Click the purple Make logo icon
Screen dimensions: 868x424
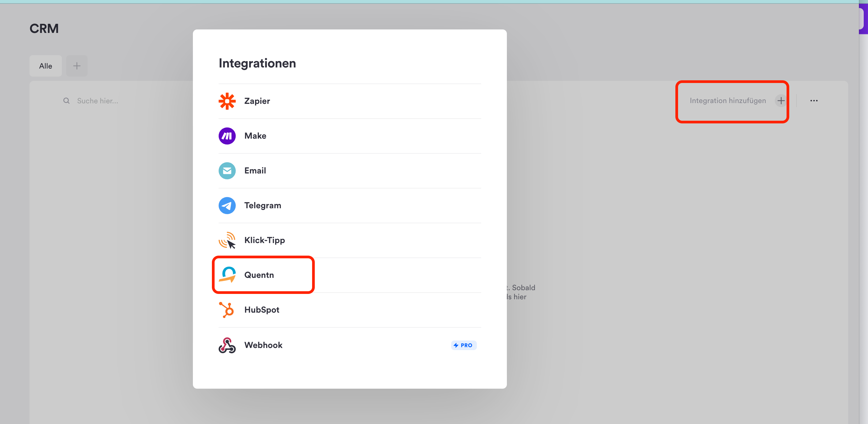pos(227,136)
